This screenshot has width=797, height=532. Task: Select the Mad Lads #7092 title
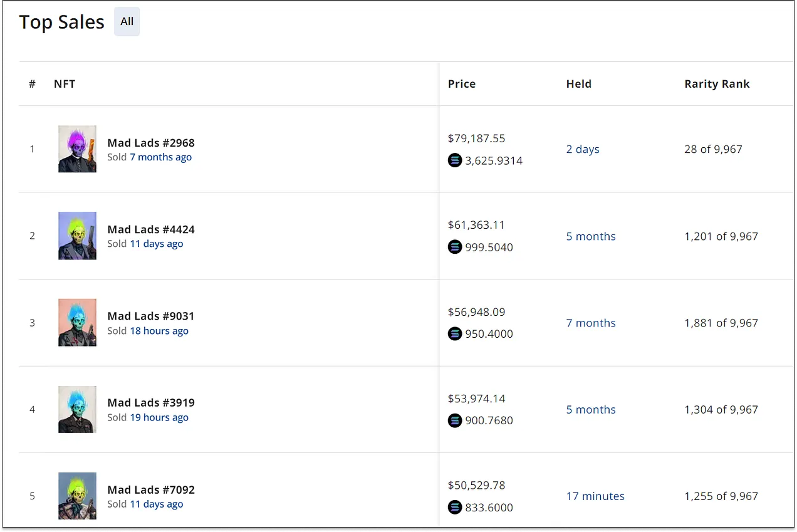[x=151, y=489]
